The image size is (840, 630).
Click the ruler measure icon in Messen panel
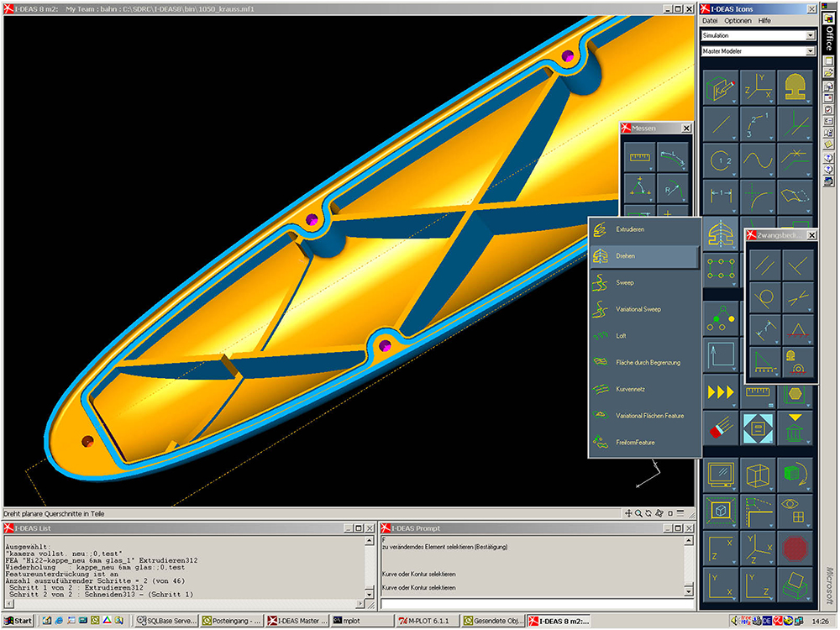pyautogui.click(x=639, y=157)
